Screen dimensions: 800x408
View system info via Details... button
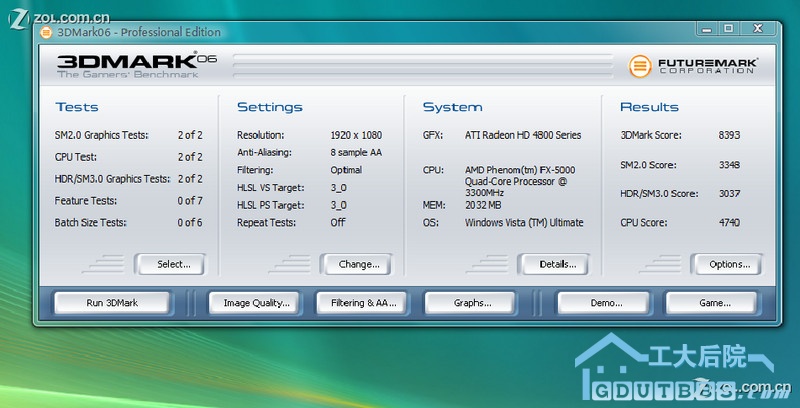click(553, 264)
